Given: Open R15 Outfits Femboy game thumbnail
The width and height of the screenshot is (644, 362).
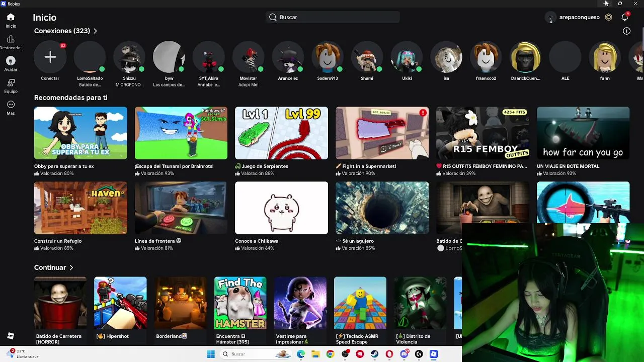Looking at the screenshot, I should pos(482,133).
